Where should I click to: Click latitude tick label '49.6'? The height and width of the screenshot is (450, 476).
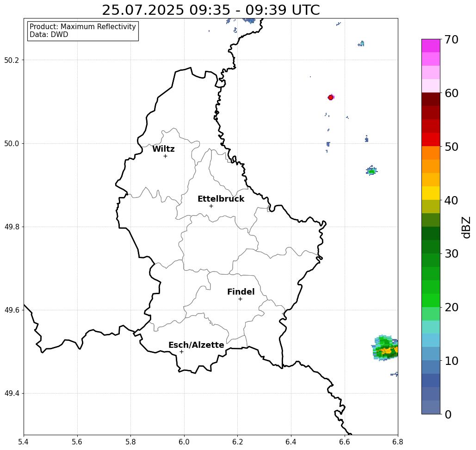12,310
